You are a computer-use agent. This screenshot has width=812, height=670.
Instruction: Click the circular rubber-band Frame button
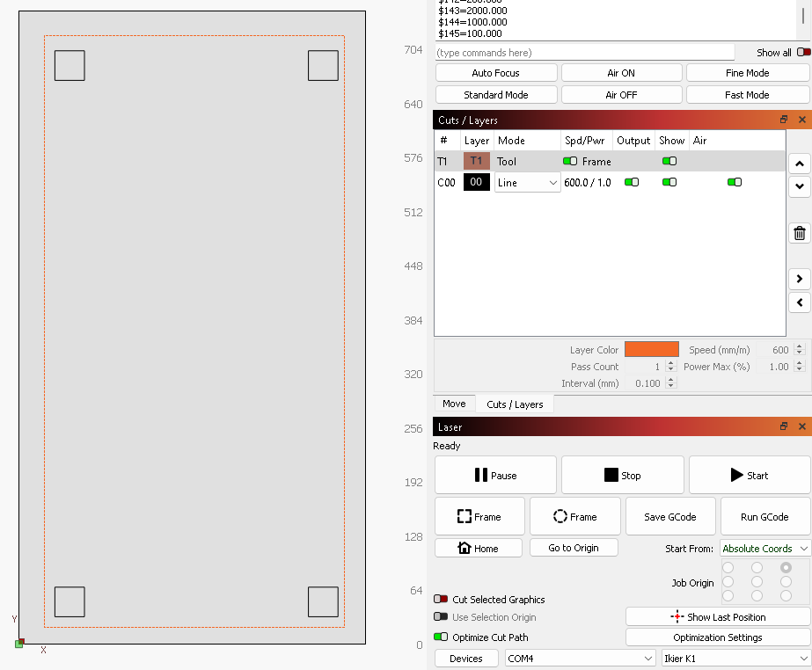click(574, 517)
